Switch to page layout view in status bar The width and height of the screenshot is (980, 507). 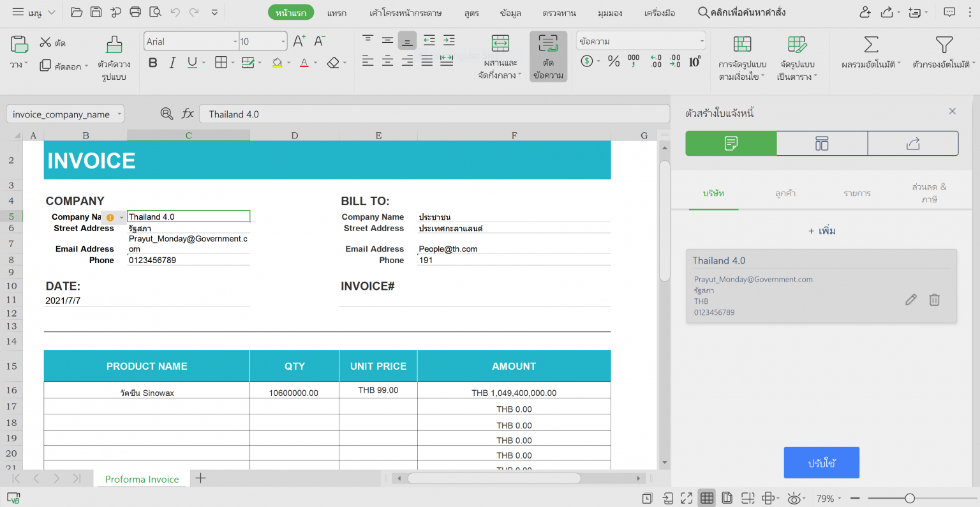click(x=727, y=498)
